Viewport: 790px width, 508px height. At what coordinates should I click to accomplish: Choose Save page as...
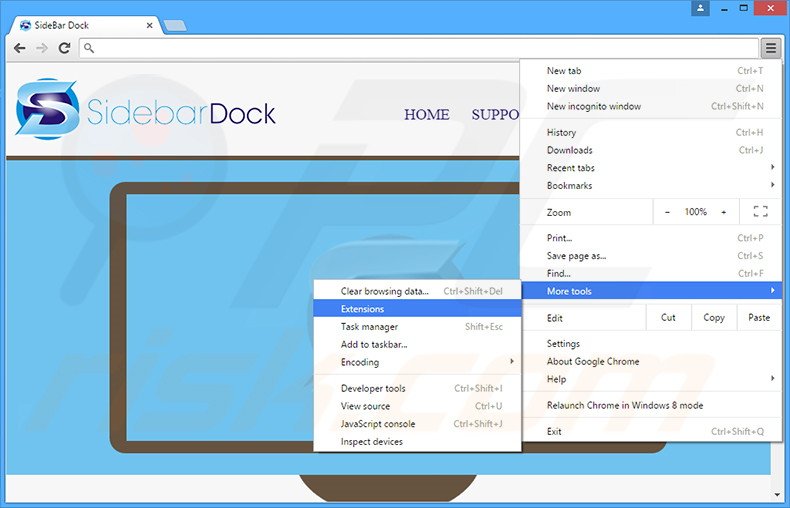tap(651, 256)
